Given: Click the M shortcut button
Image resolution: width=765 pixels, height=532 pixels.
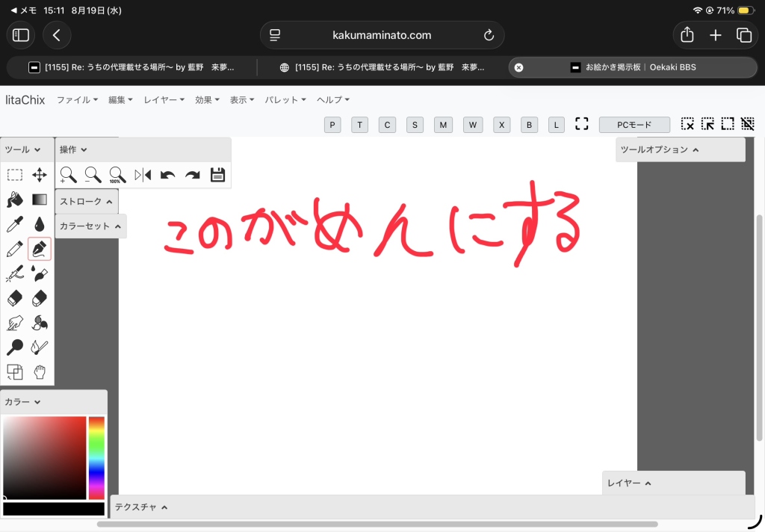Looking at the screenshot, I should click(x=443, y=125).
